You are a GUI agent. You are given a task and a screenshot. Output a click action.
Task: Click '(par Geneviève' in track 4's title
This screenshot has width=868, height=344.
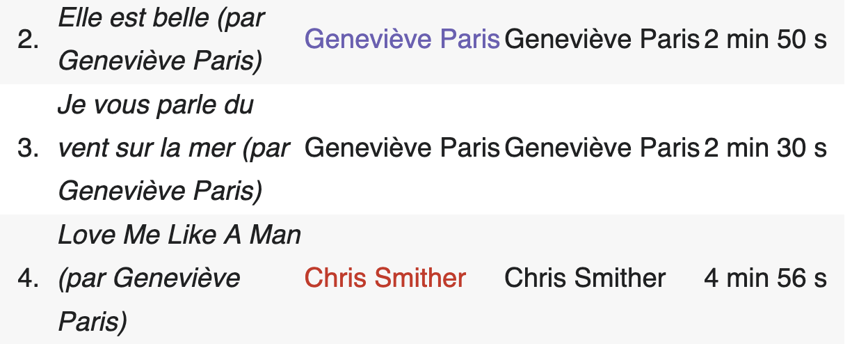[149, 279]
